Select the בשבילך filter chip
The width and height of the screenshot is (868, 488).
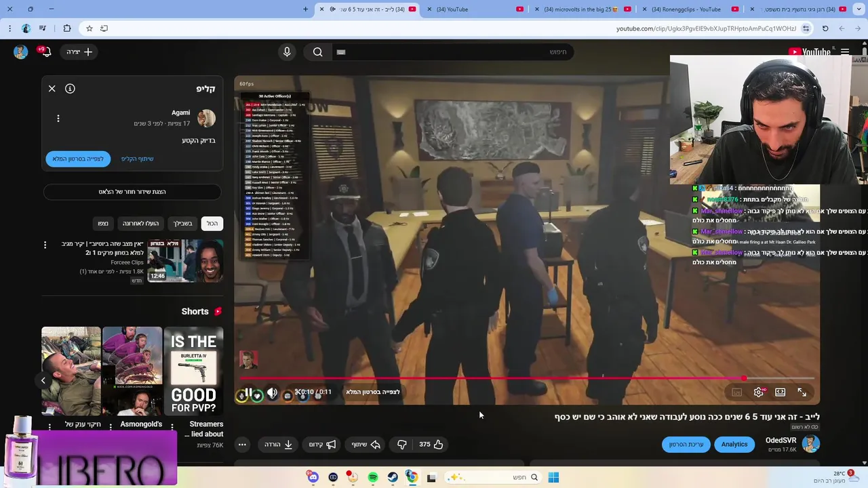point(182,223)
